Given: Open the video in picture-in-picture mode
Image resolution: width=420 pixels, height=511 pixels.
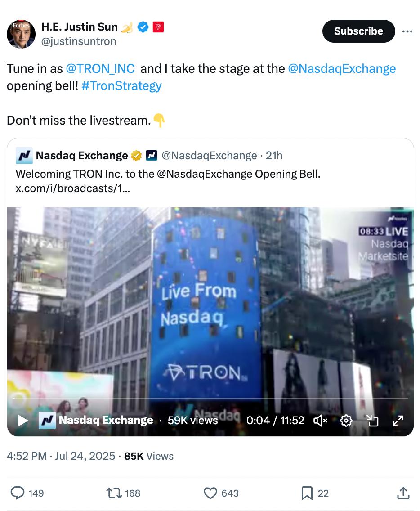Looking at the screenshot, I should coord(372,421).
